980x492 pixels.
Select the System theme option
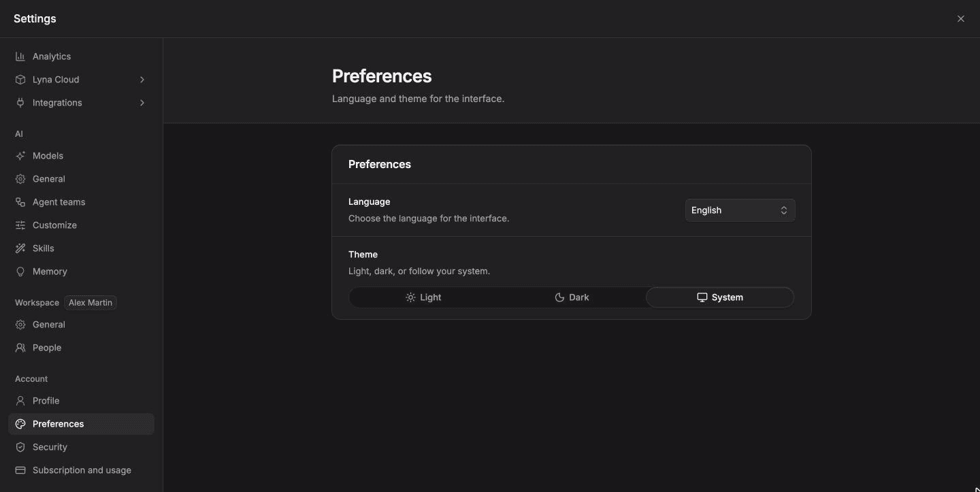720,297
